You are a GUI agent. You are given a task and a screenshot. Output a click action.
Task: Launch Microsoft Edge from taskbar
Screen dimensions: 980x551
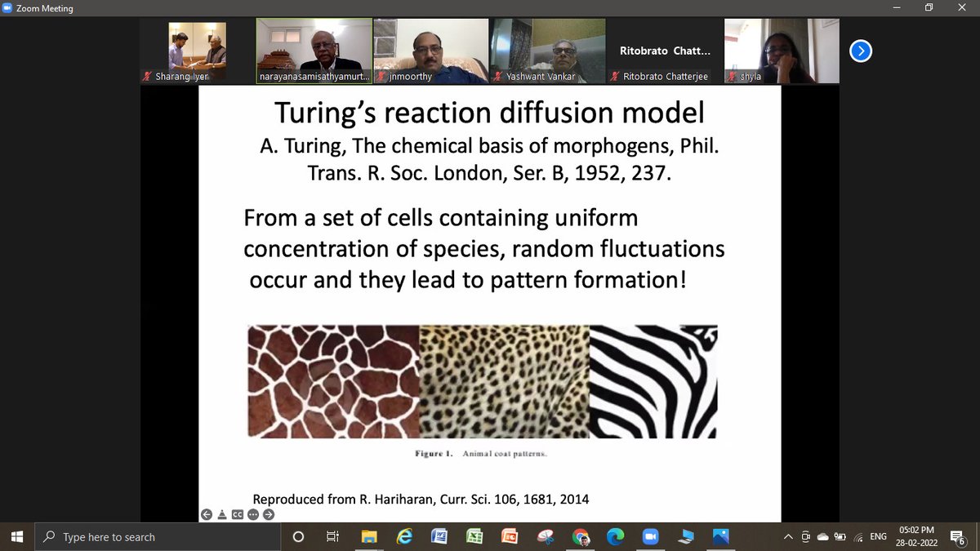[x=615, y=536]
